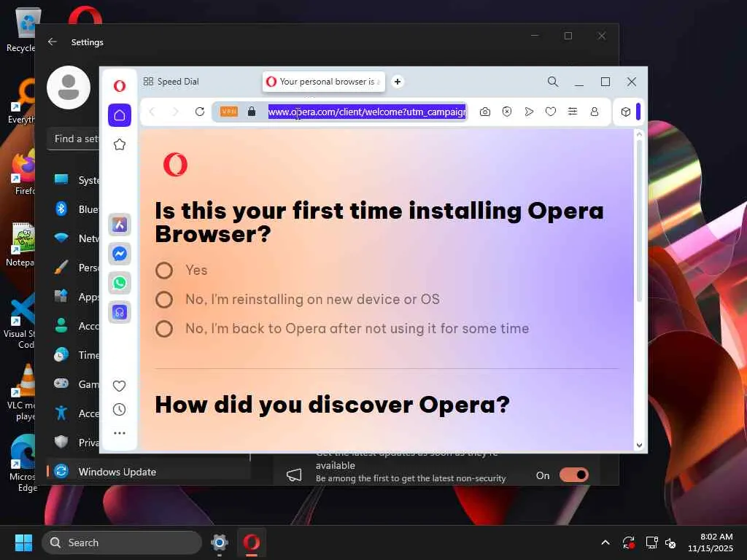Click the blue sidebar panel strip at toolbar edge
This screenshot has height=560, width=747.
point(638,112)
